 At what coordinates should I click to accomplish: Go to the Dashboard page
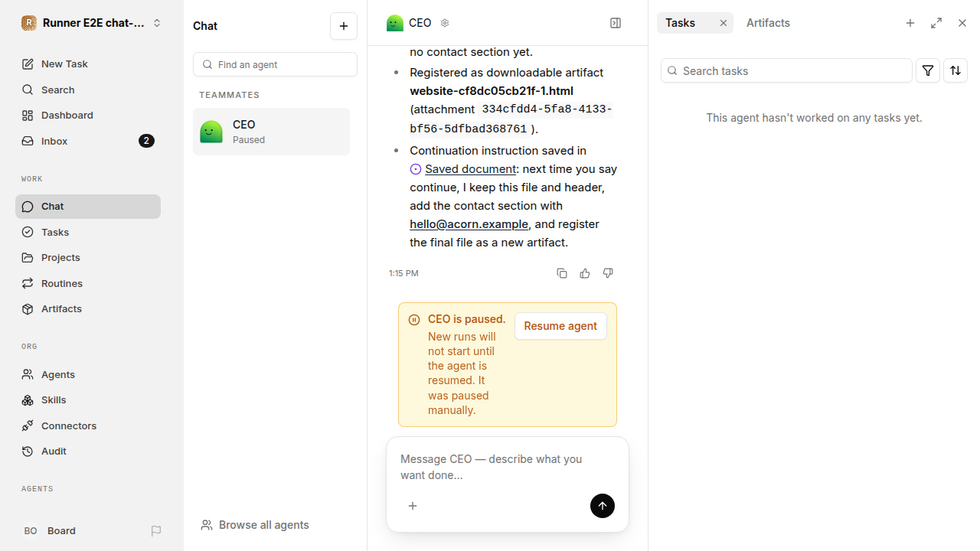[x=88, y=116]
